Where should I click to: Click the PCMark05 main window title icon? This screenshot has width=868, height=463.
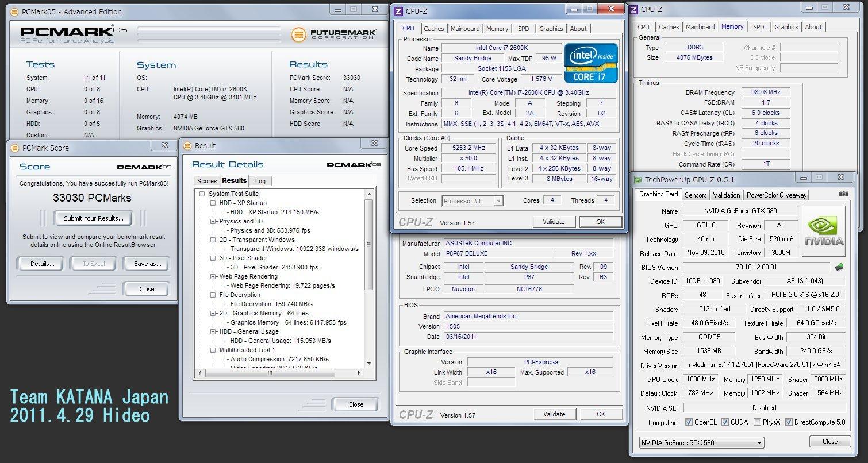click(16, 11)
